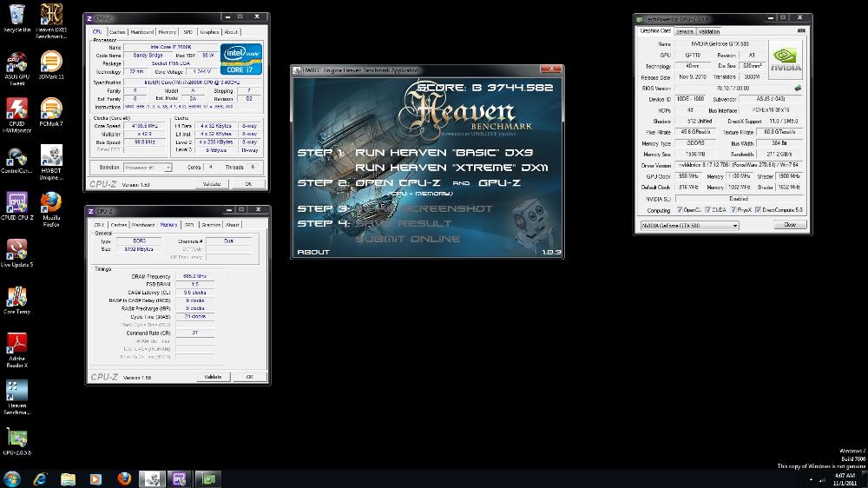Open Live Update 5 desktop icon

(x=16, y=254)
